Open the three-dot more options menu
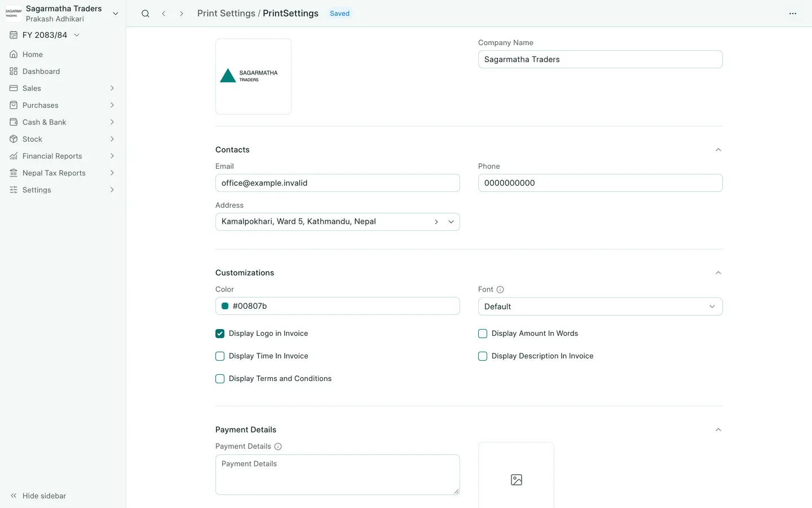Screen dimensions: 812x508 click(793, 14)
